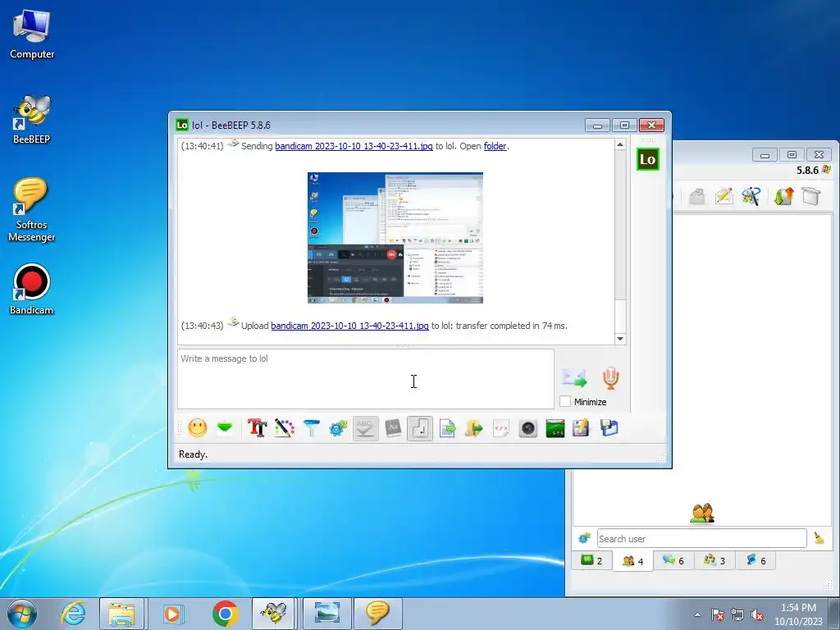
Task: Click the save chat floppy pencil icon
Action: click(x=582, y=428)
